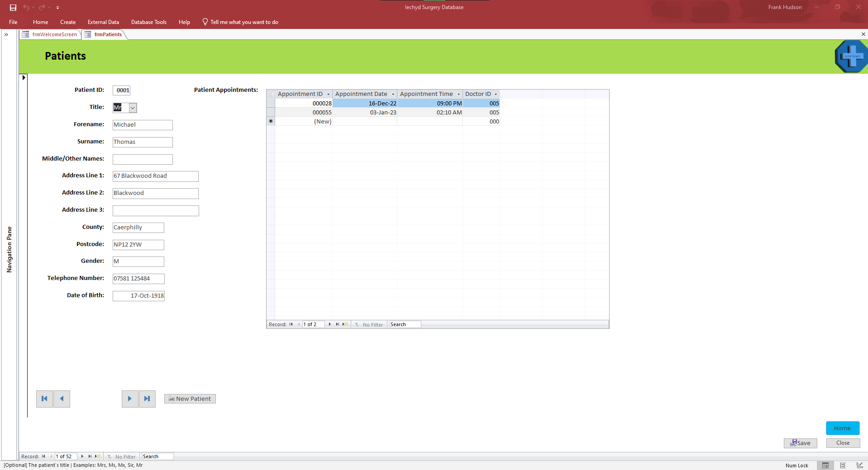Click the Save icon in quick access toolbar
868x470 pixels.
(x=13, y=7)
